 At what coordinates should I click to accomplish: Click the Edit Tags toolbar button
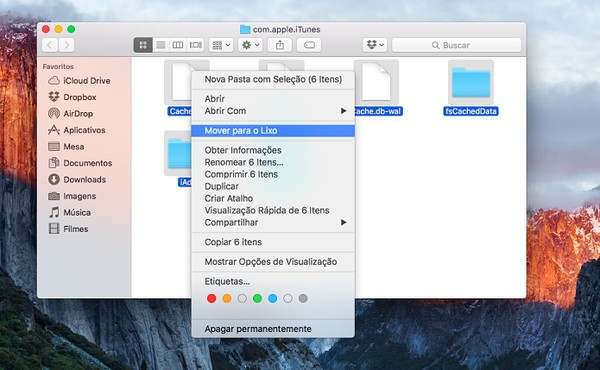309,45
